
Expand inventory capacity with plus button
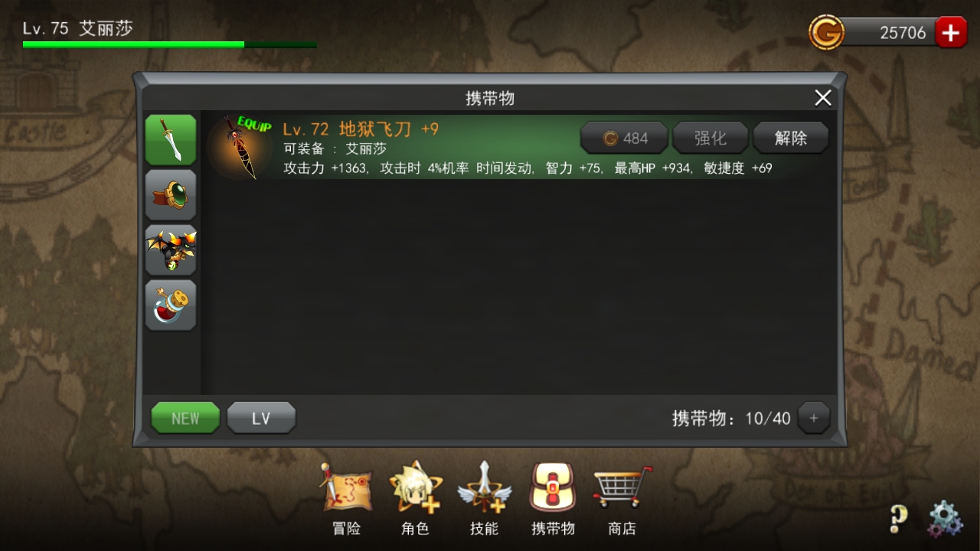pos(814,418)
